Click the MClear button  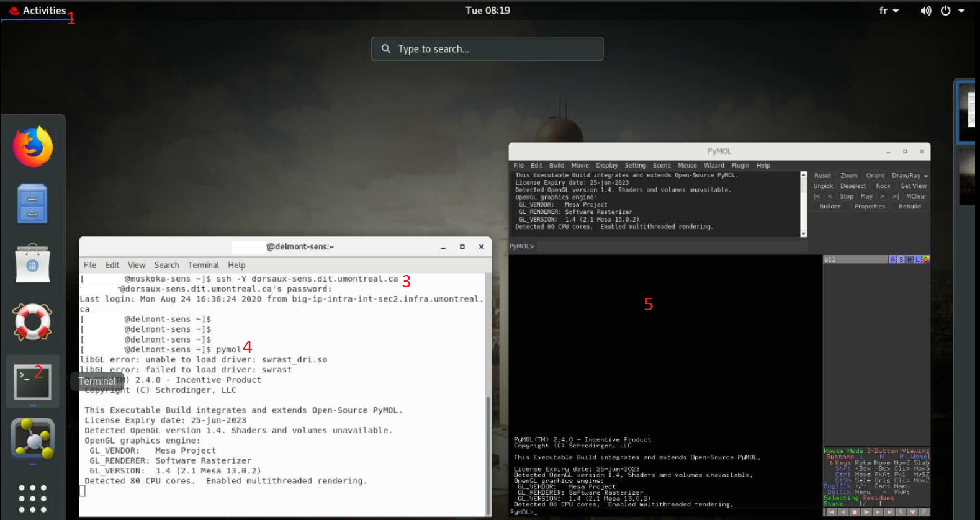916,197
